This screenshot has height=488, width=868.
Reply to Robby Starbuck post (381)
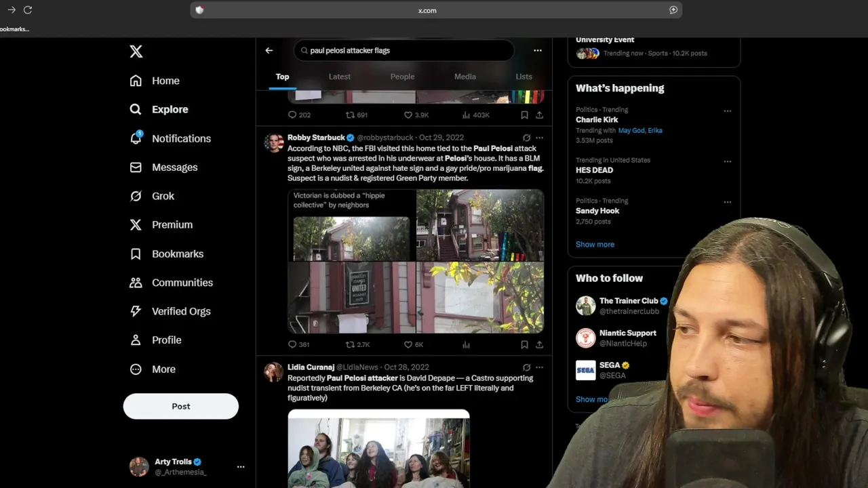pos(299,344)
